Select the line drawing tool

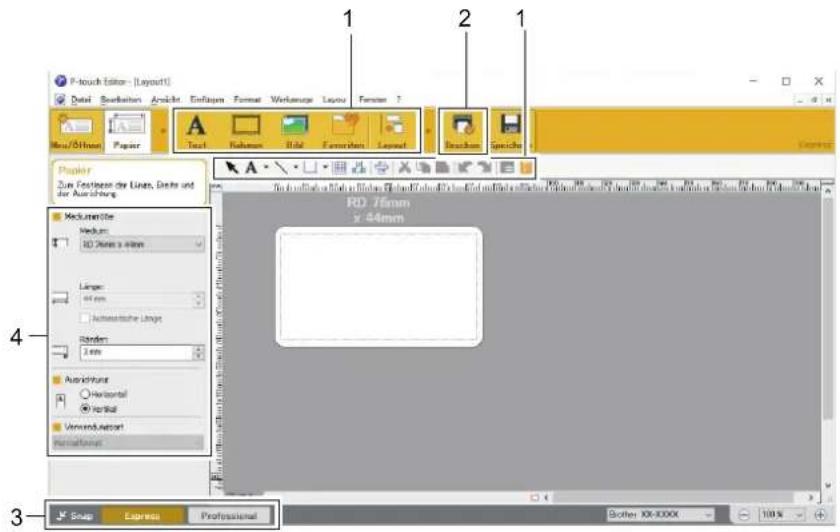(281, 168)
